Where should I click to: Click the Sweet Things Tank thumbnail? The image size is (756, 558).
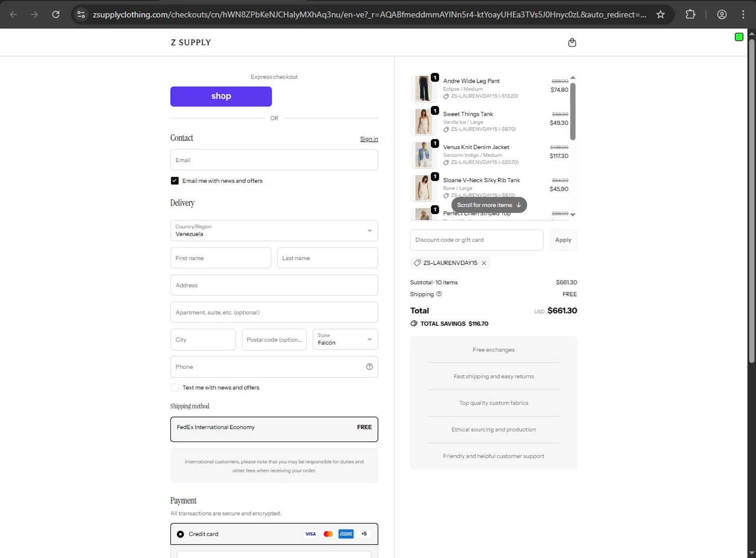(x=424, y=121)
